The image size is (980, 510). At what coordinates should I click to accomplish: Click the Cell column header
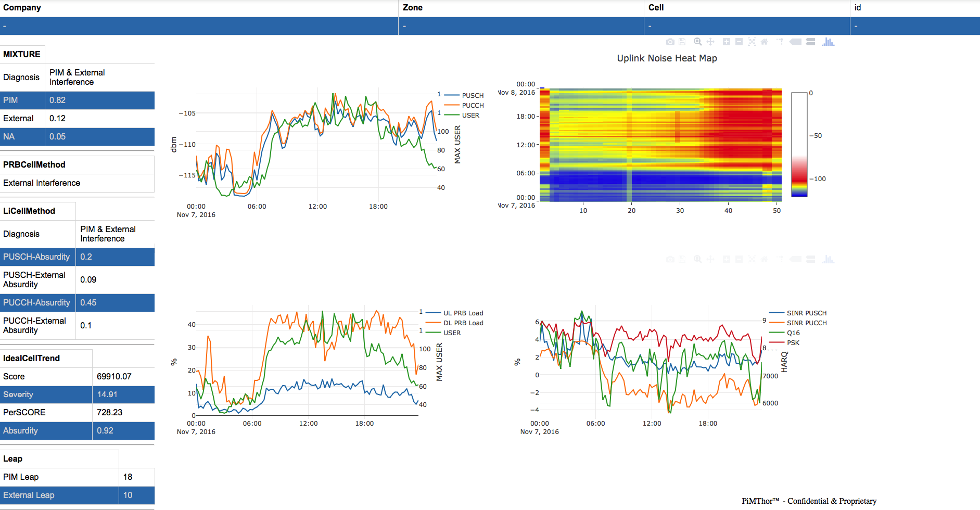[747, 8]
